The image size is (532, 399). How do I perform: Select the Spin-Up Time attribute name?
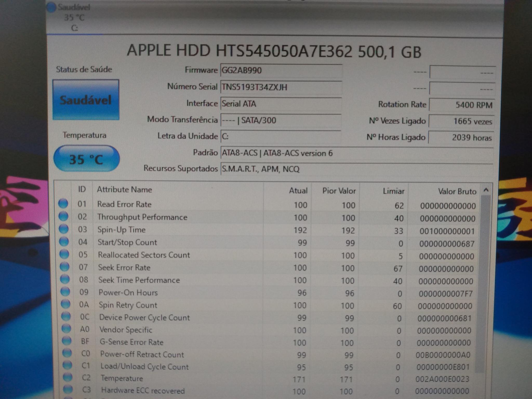click(x=121, y=230)
